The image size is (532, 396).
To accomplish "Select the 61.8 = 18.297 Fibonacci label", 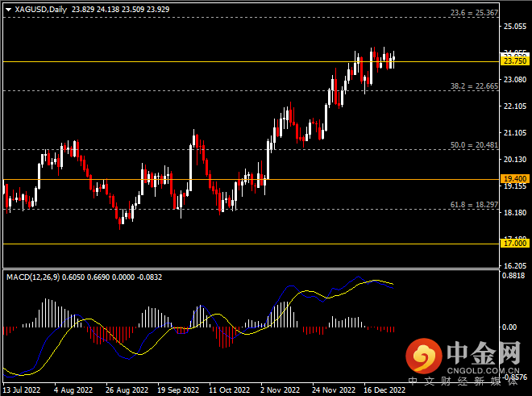I will (472, 205).
